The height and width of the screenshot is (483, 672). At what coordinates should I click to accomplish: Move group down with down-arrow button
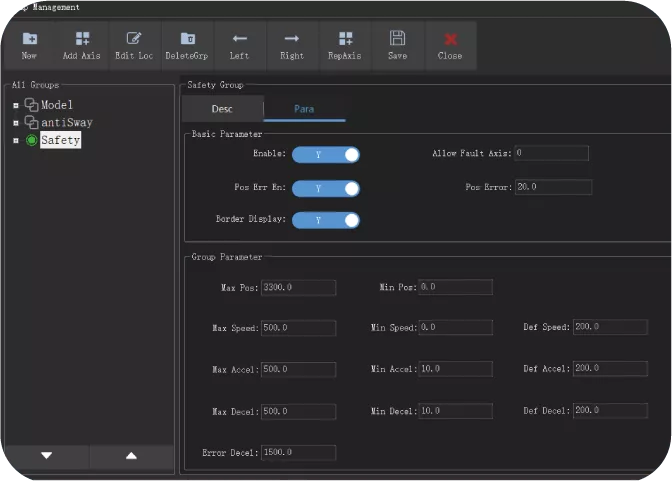point(47,456)
